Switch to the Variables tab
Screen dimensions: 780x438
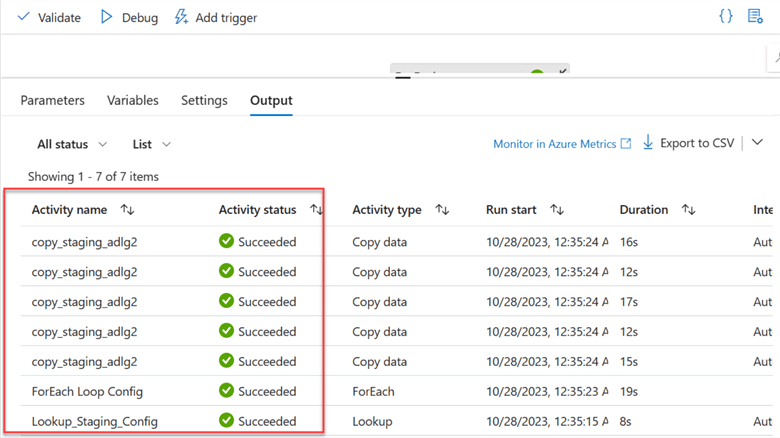133,101
